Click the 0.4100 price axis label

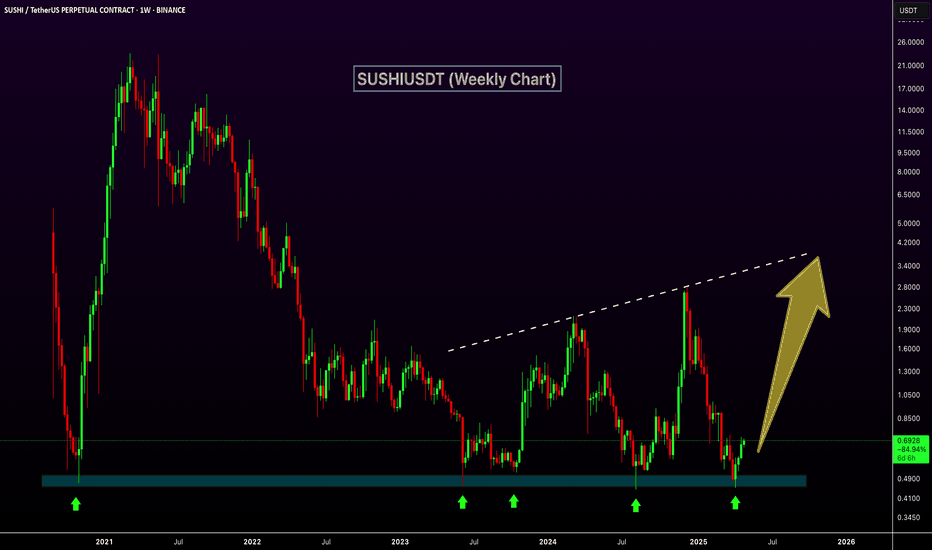(909, 498)
